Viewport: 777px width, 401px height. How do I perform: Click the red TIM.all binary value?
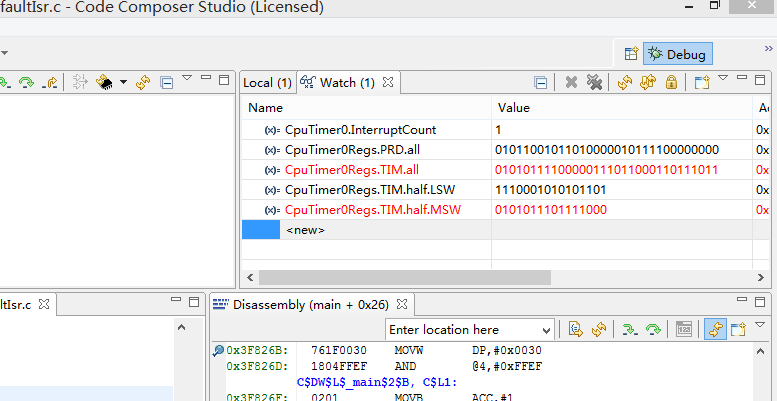[607, 170]
